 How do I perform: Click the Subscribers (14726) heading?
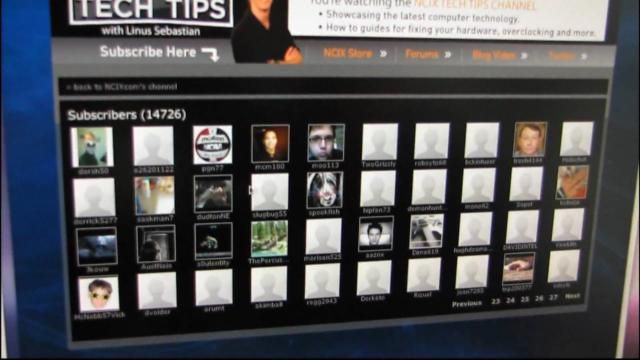click(x=127, y=115)
